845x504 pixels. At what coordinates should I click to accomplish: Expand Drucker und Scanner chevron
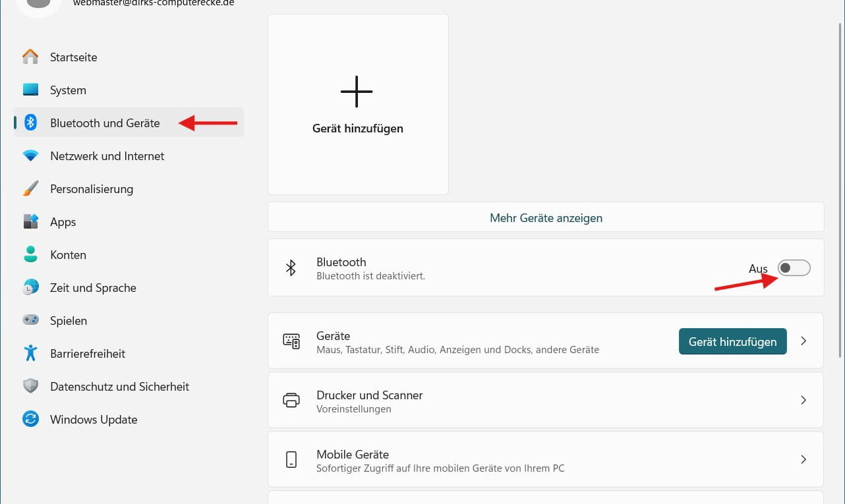click(x=803, y=400)
